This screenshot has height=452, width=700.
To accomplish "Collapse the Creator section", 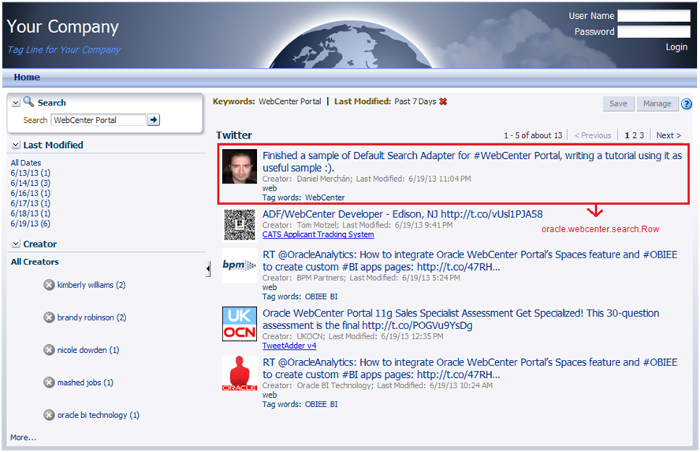I will (16, 244).
